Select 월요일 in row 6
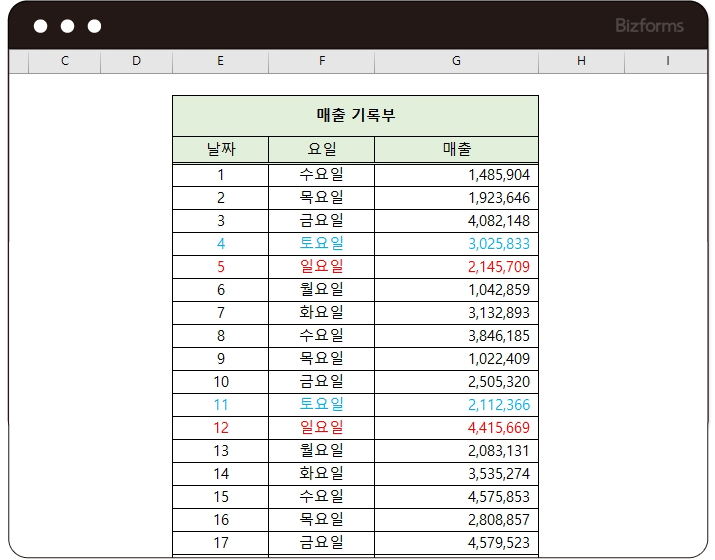The image size is (715, 560). (x=321, y=290)
